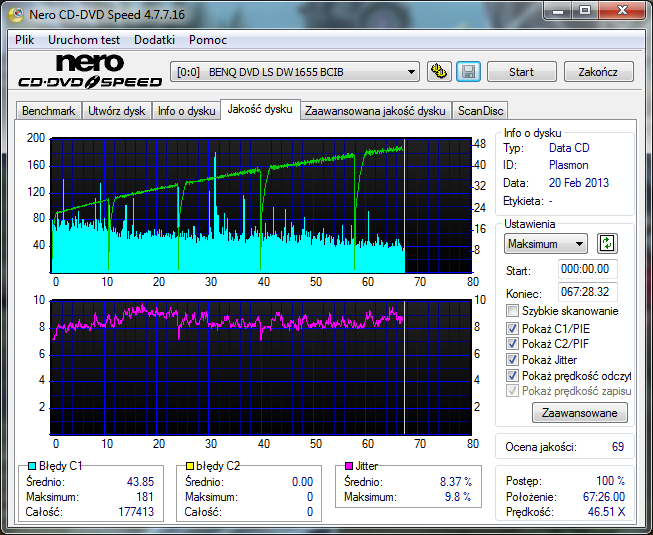
Task: Enable the Szybkie skanowanie checkbox
Action: tap(512, 311)
